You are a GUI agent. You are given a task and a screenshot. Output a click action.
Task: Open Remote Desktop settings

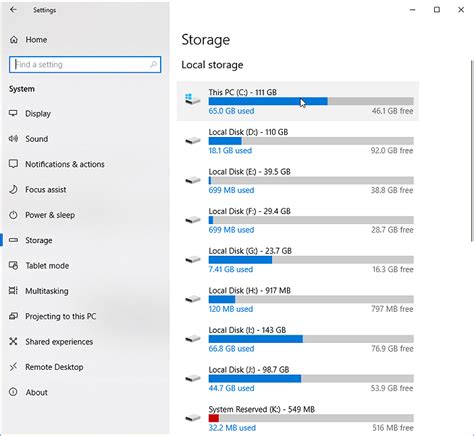point(54,367)
